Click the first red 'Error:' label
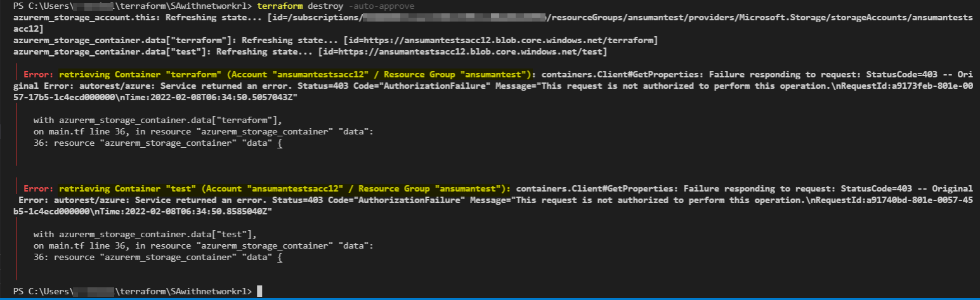 point(39,75)
